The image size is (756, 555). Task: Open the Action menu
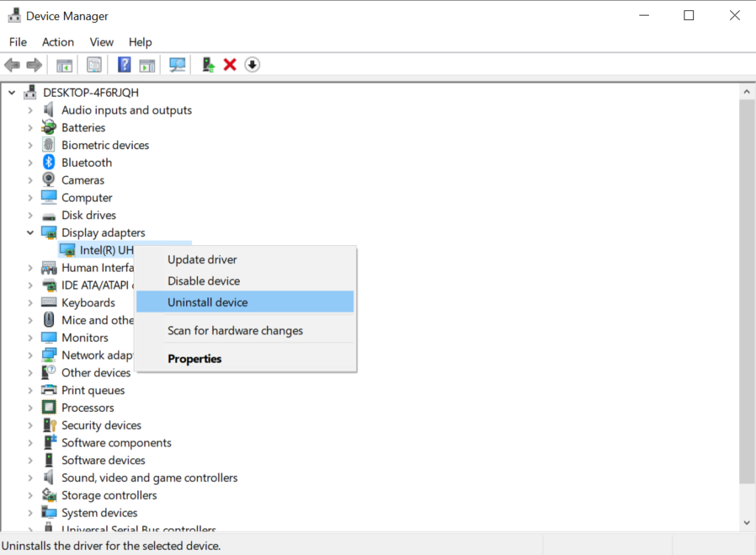pos(58,42)
